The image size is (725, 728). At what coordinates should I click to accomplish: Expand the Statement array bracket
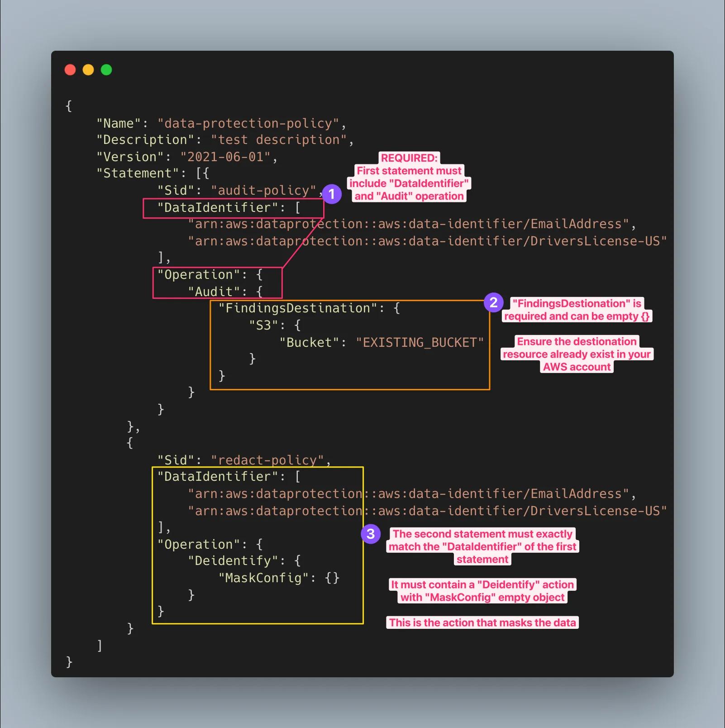coord(199,172)
